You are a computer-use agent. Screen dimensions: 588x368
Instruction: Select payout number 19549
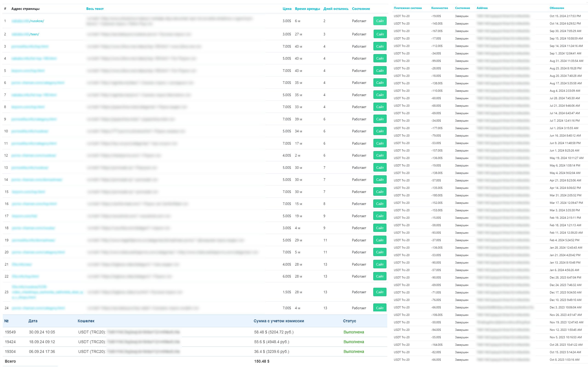10,332
